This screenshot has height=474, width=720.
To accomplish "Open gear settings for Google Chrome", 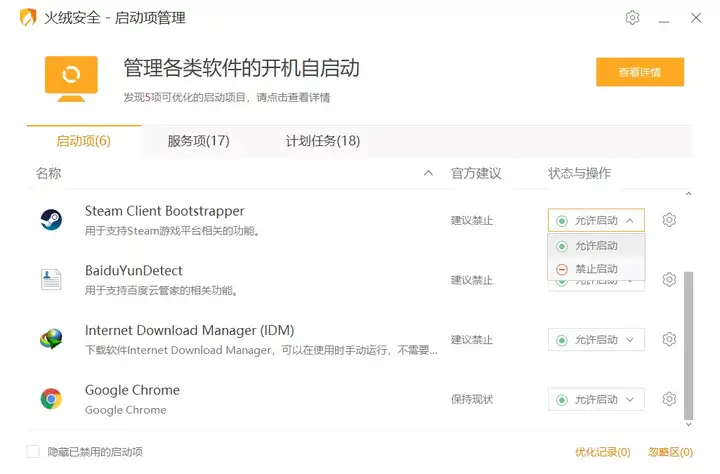I will pos(669,399).
